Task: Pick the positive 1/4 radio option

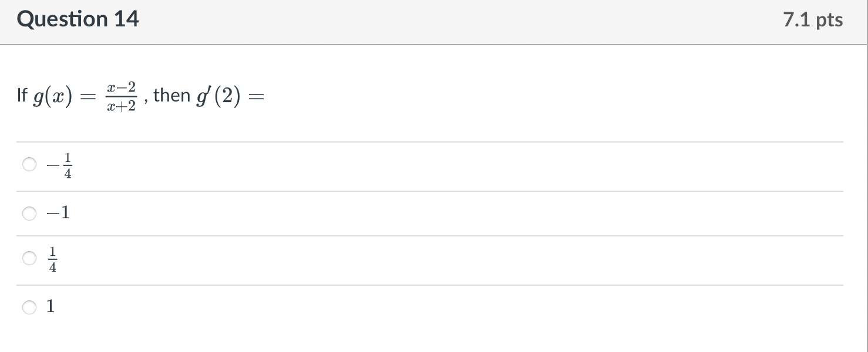Action: [29, 258]
